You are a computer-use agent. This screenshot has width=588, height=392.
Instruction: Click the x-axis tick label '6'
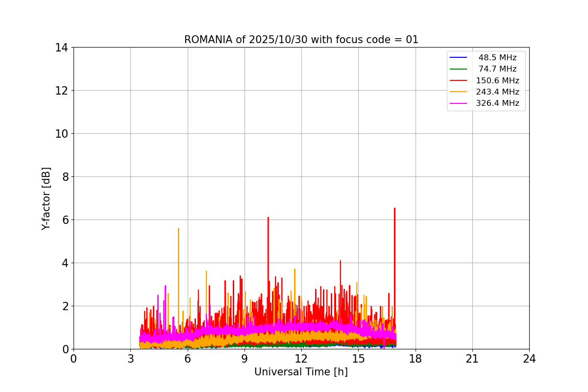coord(187,359)
